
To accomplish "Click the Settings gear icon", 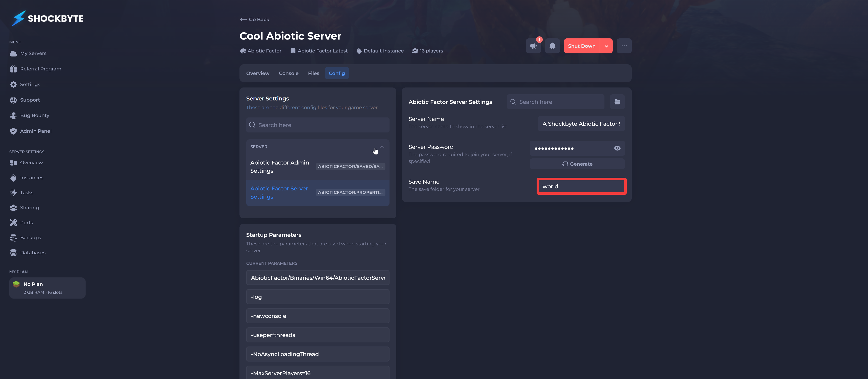I will [x=13, y=84].
